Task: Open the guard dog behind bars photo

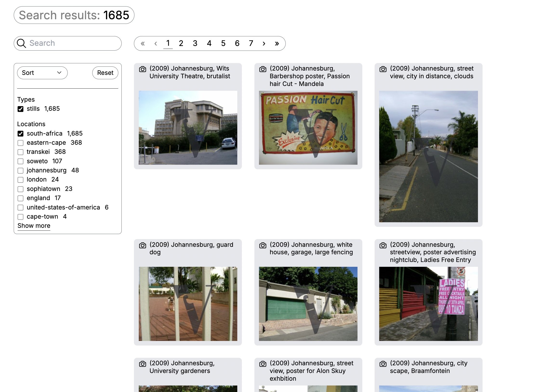Action: coord(188,304)
